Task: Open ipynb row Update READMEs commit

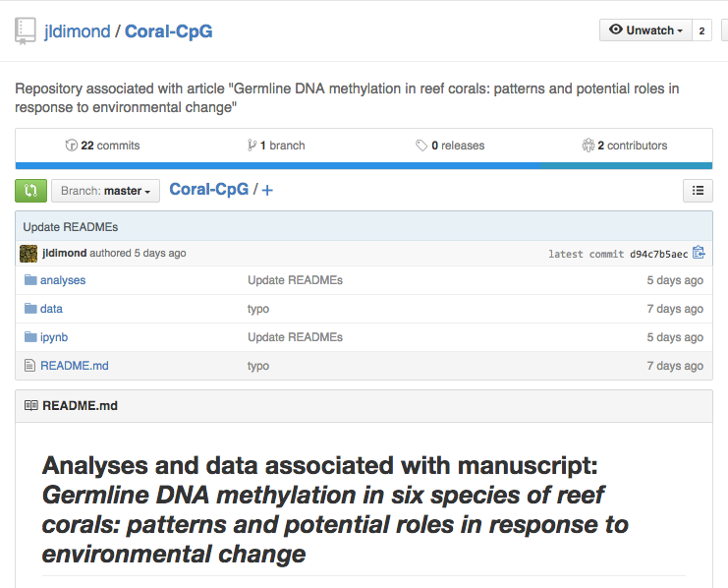Action: [x=295, y=337]
